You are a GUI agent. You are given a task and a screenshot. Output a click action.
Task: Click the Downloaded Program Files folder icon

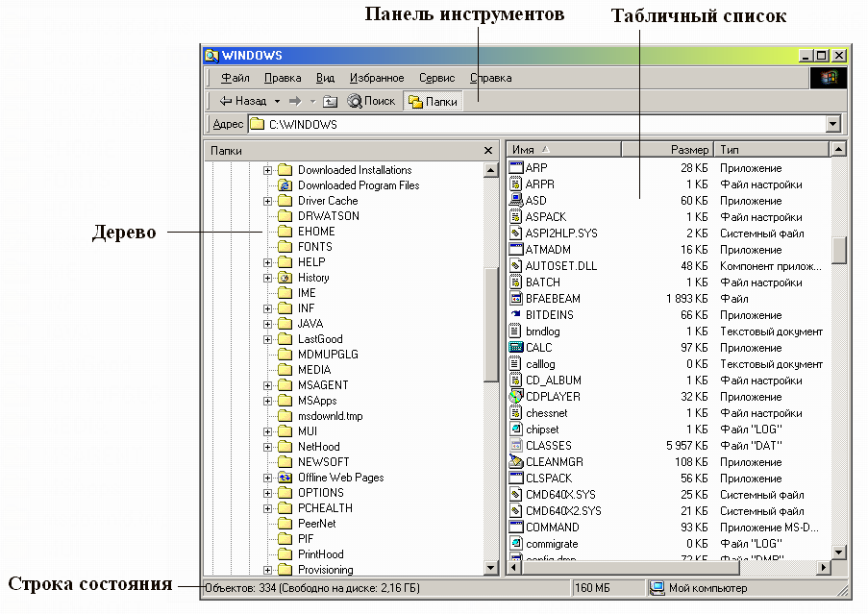(285, 185)
